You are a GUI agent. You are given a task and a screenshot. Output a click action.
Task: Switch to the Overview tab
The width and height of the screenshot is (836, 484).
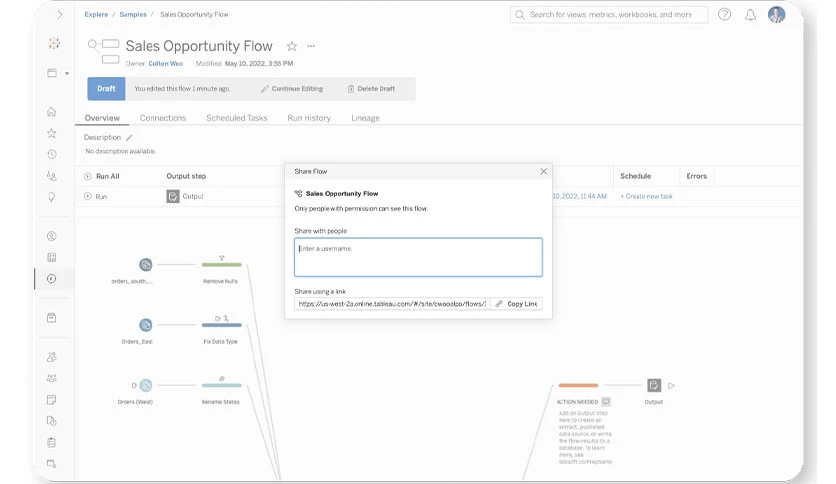pyautogui.click(x=102, y=118)
